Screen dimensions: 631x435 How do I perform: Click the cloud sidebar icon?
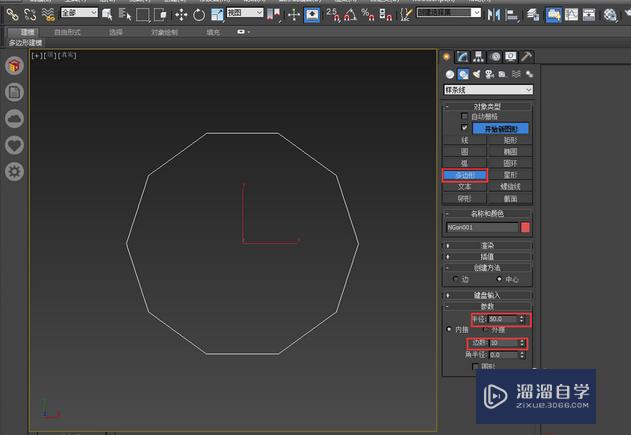coord(14,119)
